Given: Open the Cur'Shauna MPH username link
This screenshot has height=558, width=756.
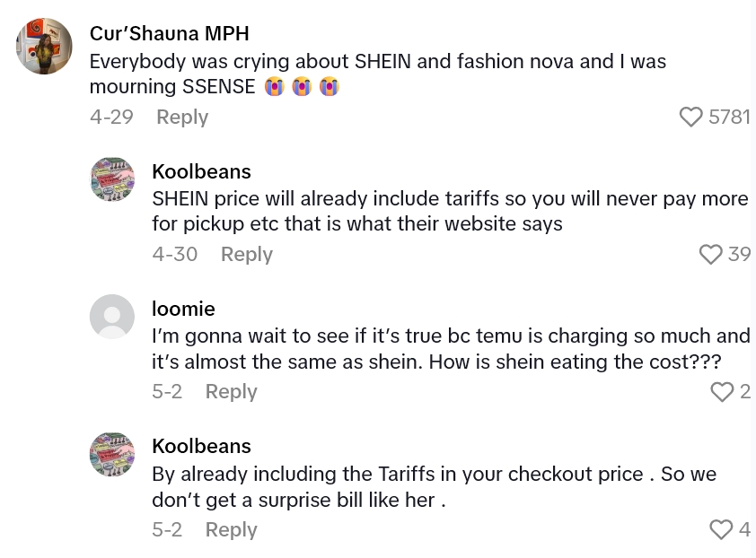Looking at the screenshot, I should 169,33.
